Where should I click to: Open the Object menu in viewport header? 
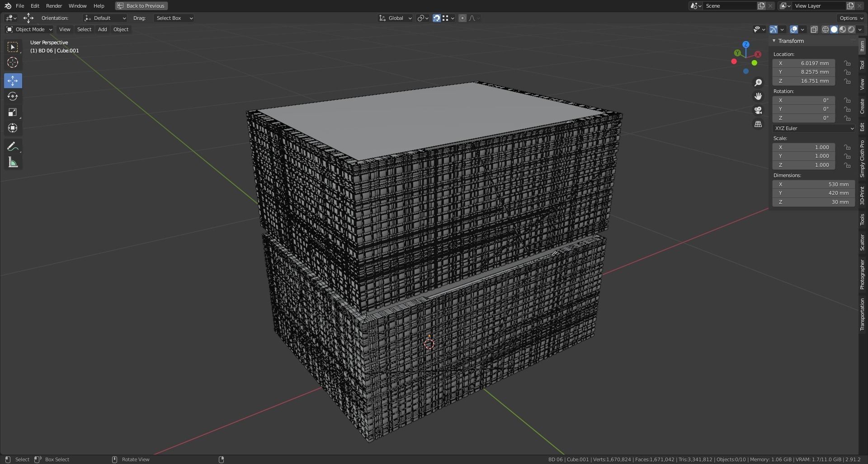(x=121, y=29)
